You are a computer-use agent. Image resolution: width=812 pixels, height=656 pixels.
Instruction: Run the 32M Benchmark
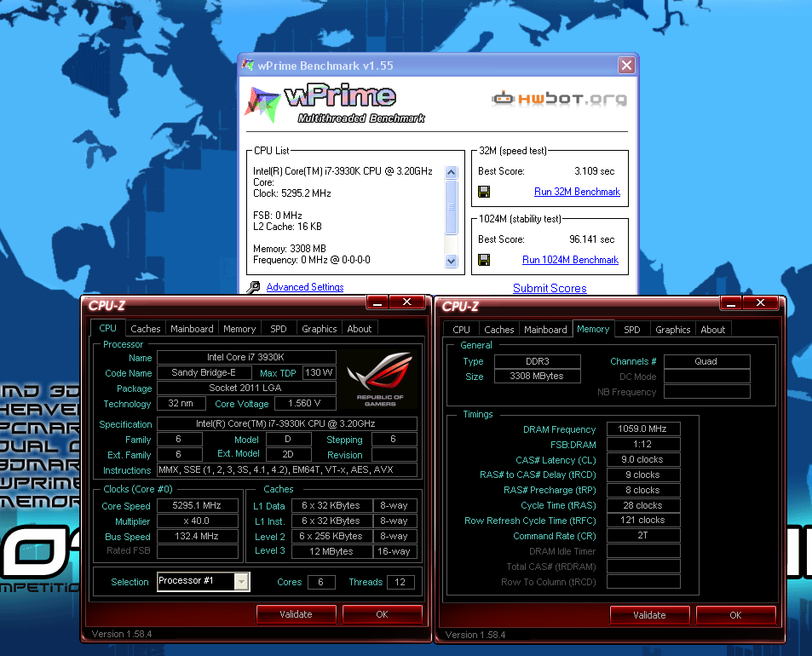click(577, 192)
